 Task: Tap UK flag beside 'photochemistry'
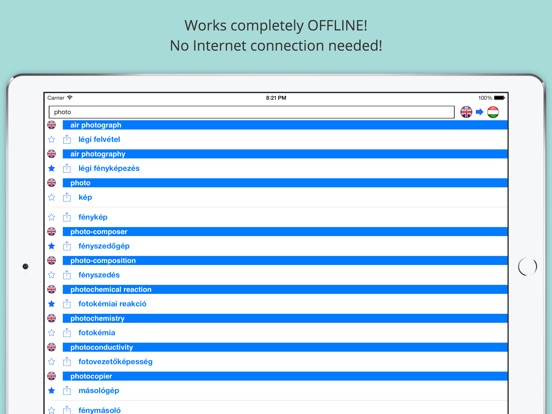(52, 318)
